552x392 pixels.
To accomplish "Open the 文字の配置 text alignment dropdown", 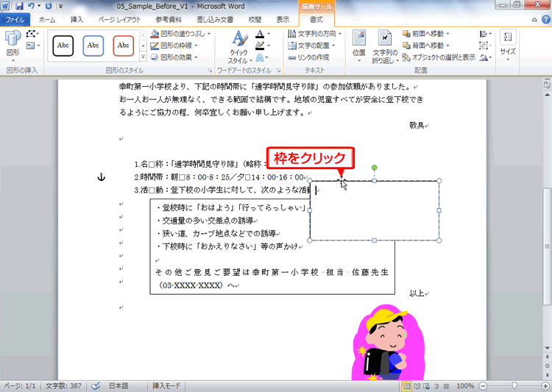I will pos(311,46).
